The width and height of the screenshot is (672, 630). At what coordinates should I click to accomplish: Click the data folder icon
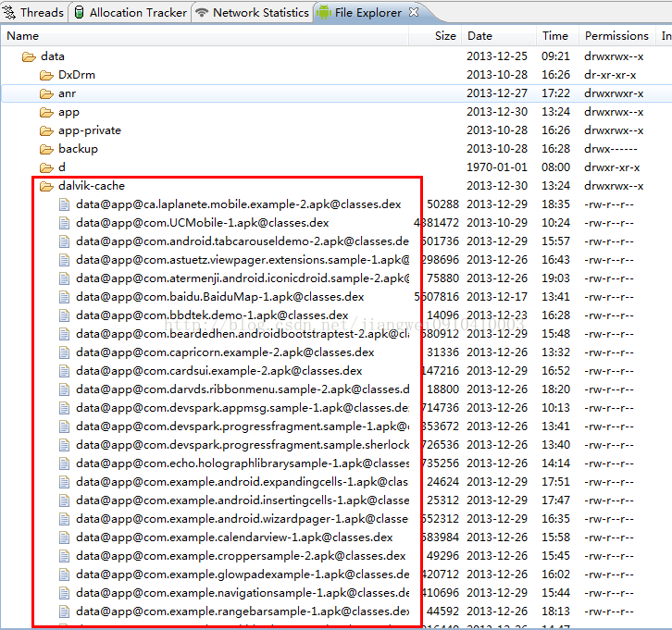(x=29, y=56)
